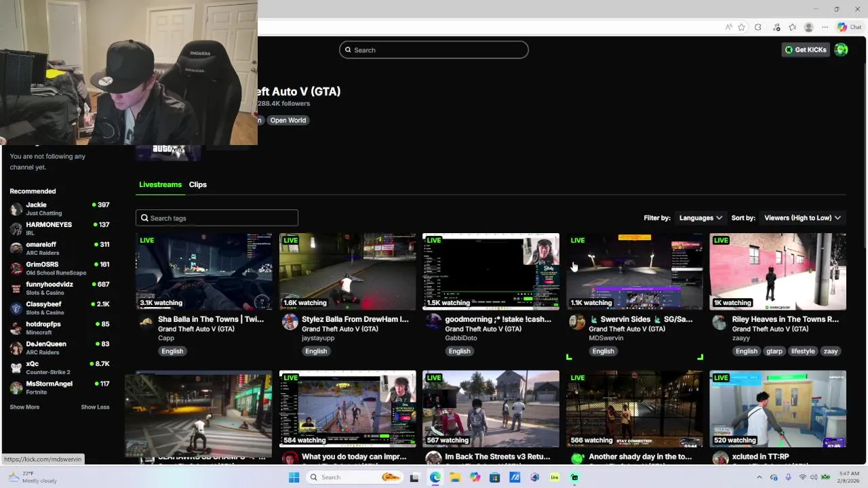Click MDSwervin streamer avatar icon

577,322
